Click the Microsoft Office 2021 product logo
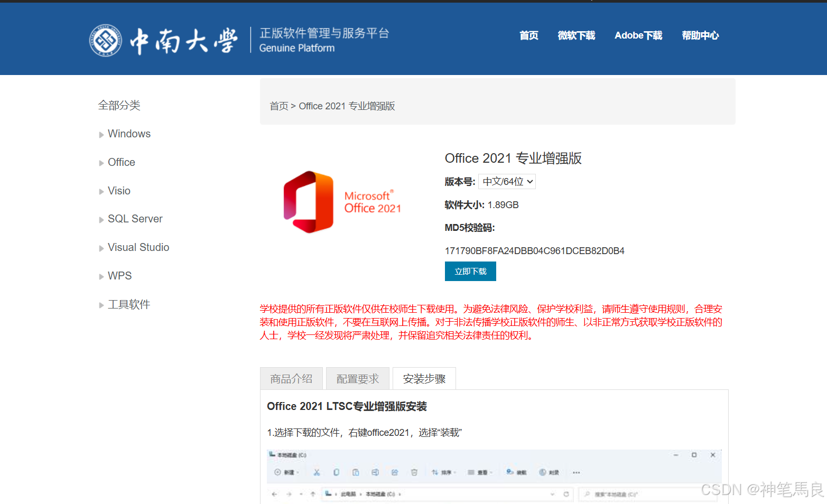This screenshot has width=827, height=504. pyautogui.click(x=342, y=202)
